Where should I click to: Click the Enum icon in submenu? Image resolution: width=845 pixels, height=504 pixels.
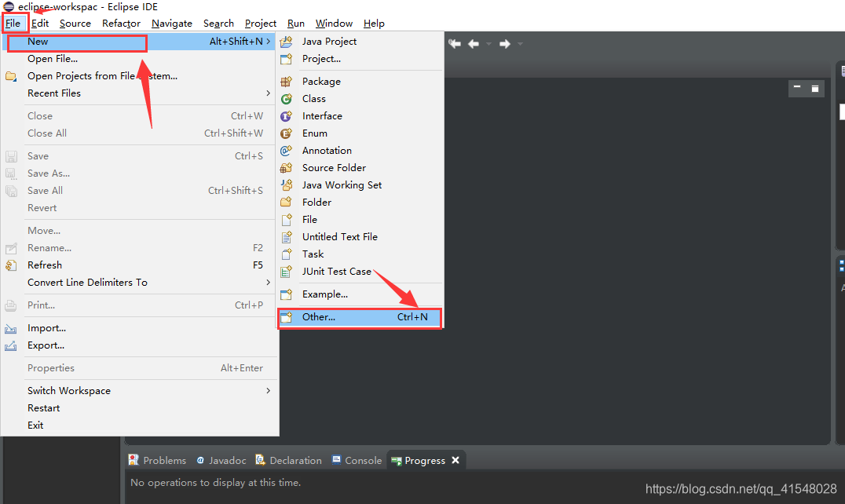[x=286, y=133]
